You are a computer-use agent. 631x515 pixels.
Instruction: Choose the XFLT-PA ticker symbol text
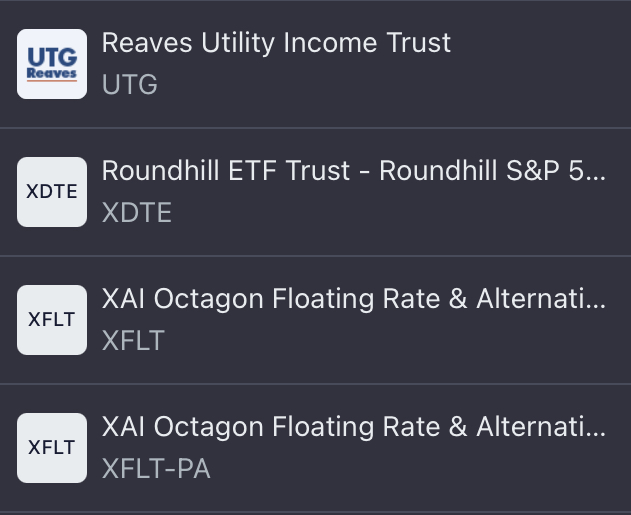(x=156, y=468)
